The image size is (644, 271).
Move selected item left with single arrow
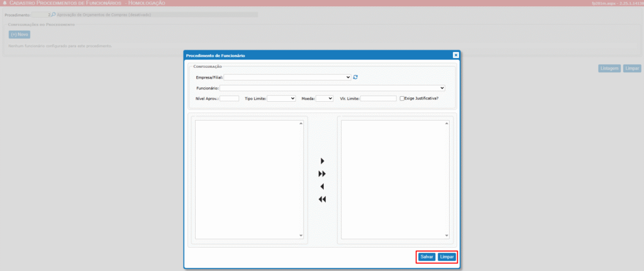click(x=323, y=187)
